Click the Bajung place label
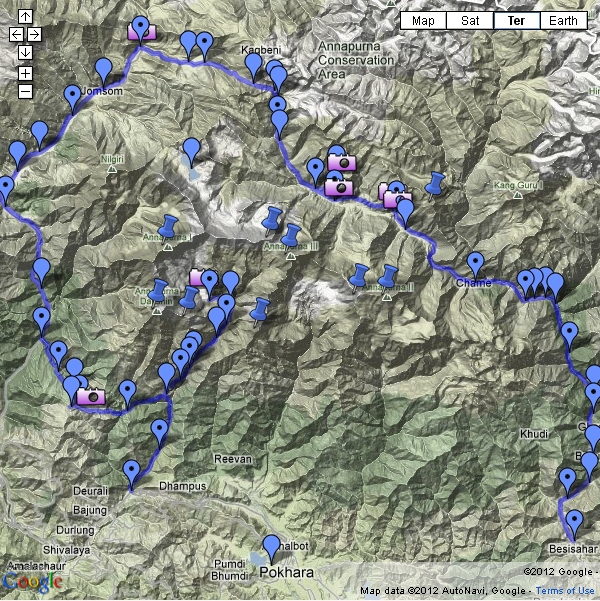 (90, 510)
